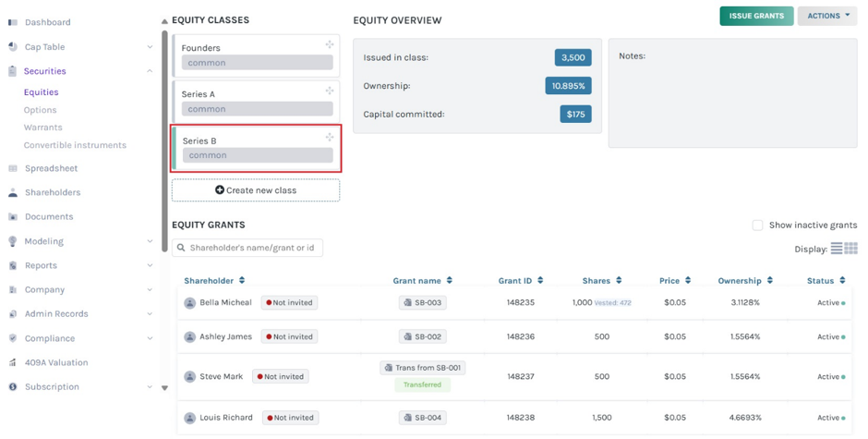Click Not invited badge for Steve Mark
The width and height of the screenshot is (868, 439).
[x=281, y=377]
